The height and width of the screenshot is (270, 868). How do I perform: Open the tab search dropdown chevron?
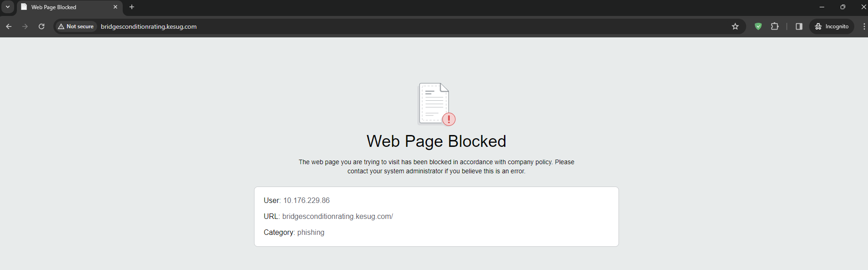(x=8, y=7)
